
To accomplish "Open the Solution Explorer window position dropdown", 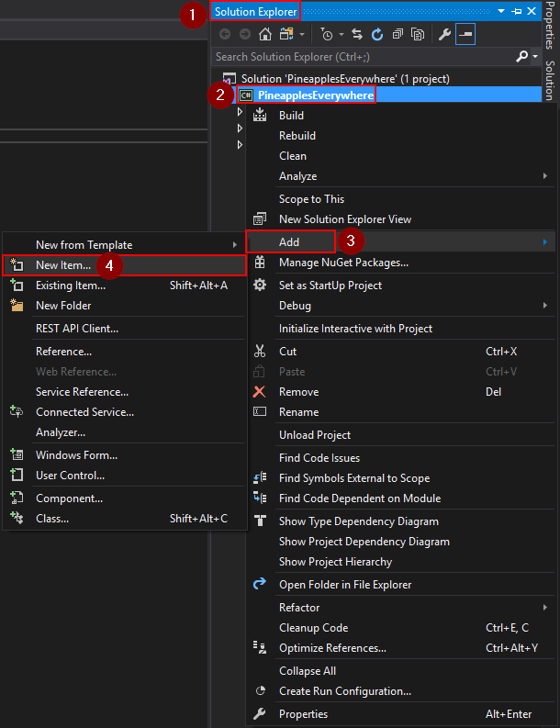I will coord(502,12).
